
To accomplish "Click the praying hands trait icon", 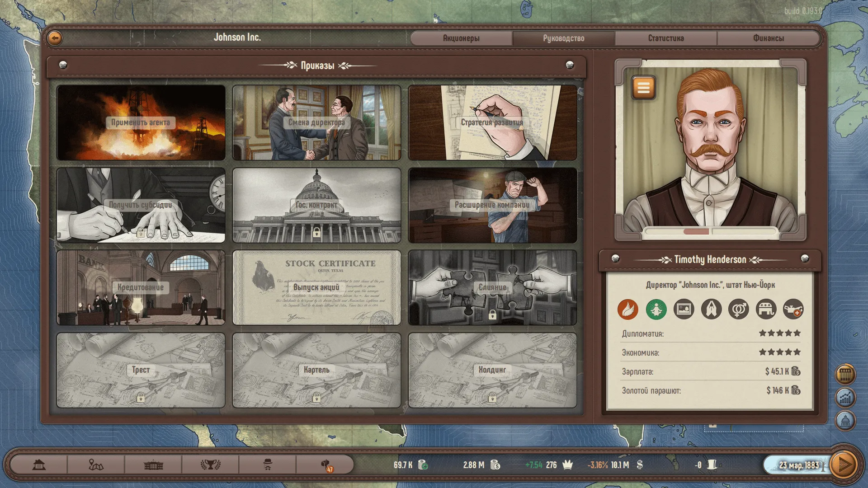I will [x=711, y=310].
